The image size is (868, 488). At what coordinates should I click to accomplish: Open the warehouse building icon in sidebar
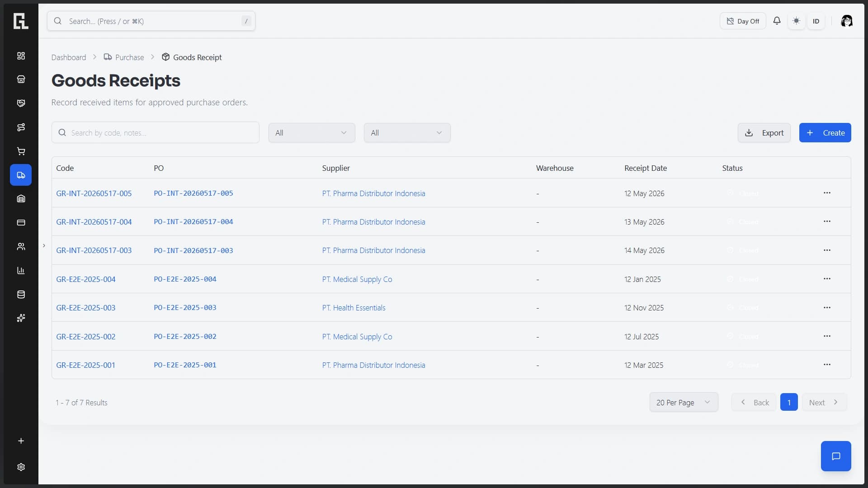tap(21, 199)
